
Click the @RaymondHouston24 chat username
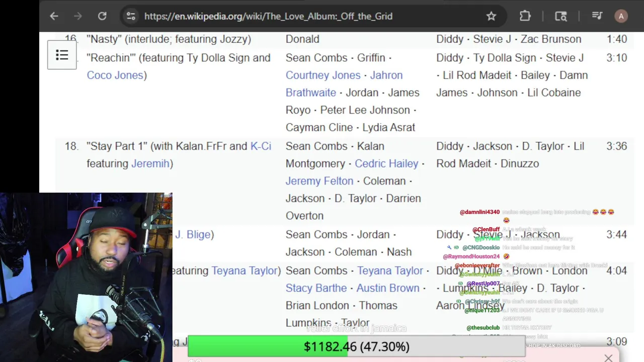pos(471,256)
